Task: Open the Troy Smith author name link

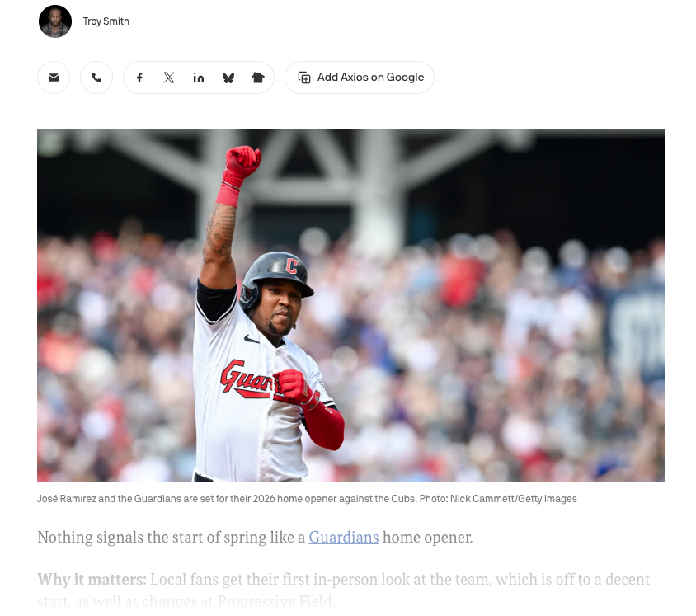Action: pyautogui.click(x=106, y=21)
